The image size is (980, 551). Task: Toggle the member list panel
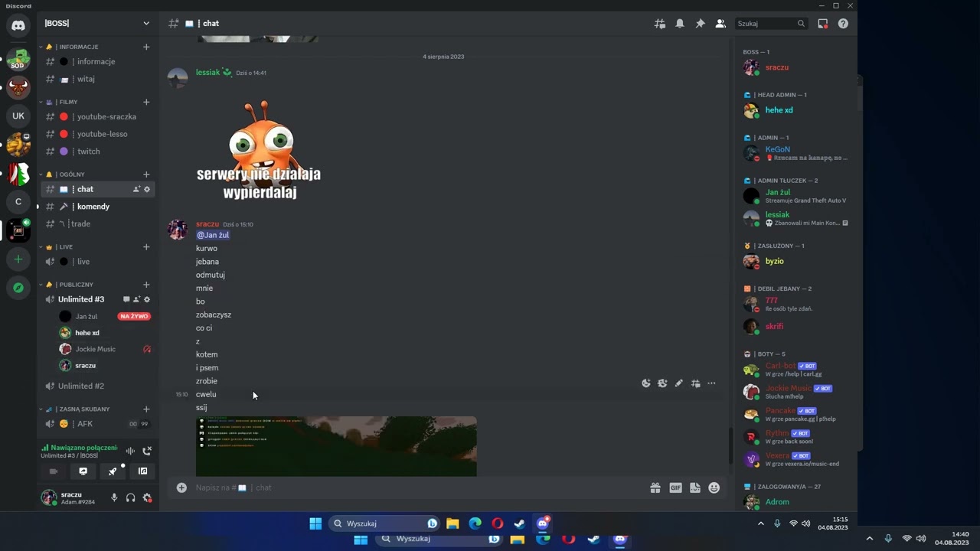(x=720, y=24)
